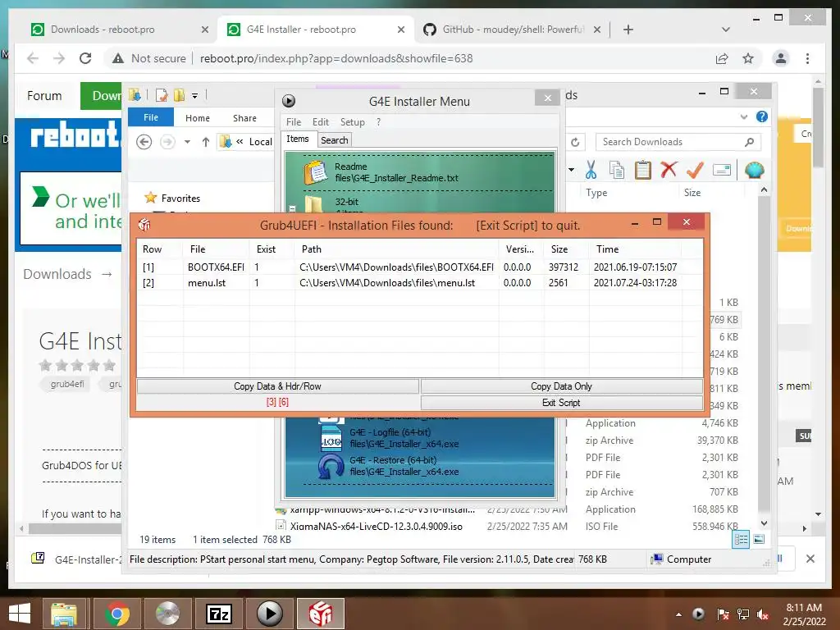The width and height of the screenshot is (840, 630).
Task: Open the Edit menu in G4E Installer Menu
Action: click(321, 122)
